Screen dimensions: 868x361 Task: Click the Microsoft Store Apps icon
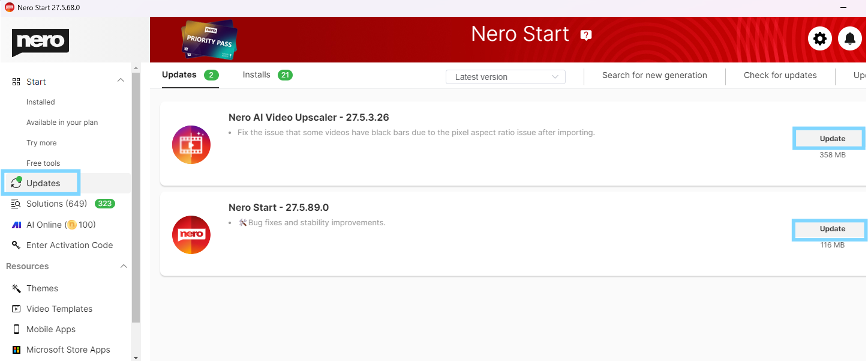[x=16, y=350]
